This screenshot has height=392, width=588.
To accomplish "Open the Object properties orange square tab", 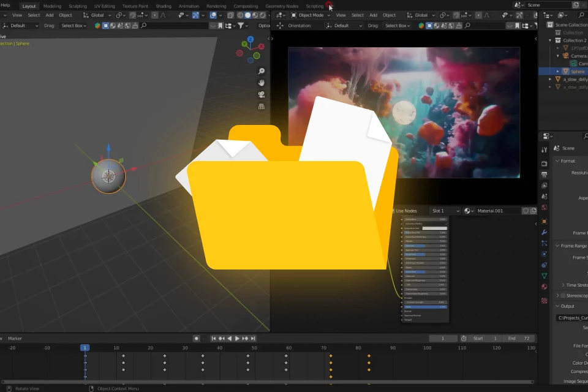I will click(544, 221).
